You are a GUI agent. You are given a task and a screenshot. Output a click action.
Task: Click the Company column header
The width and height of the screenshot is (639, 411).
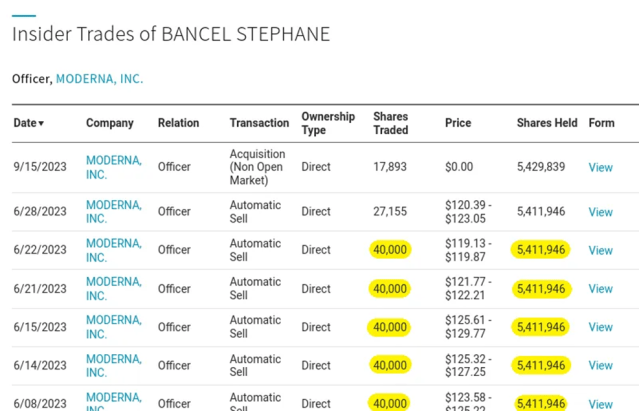(x=109, y=123)
